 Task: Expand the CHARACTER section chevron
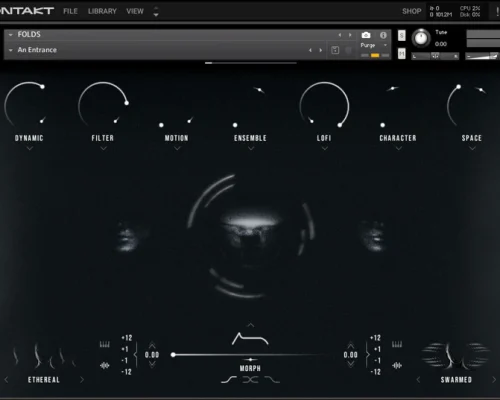click(399, 148)
